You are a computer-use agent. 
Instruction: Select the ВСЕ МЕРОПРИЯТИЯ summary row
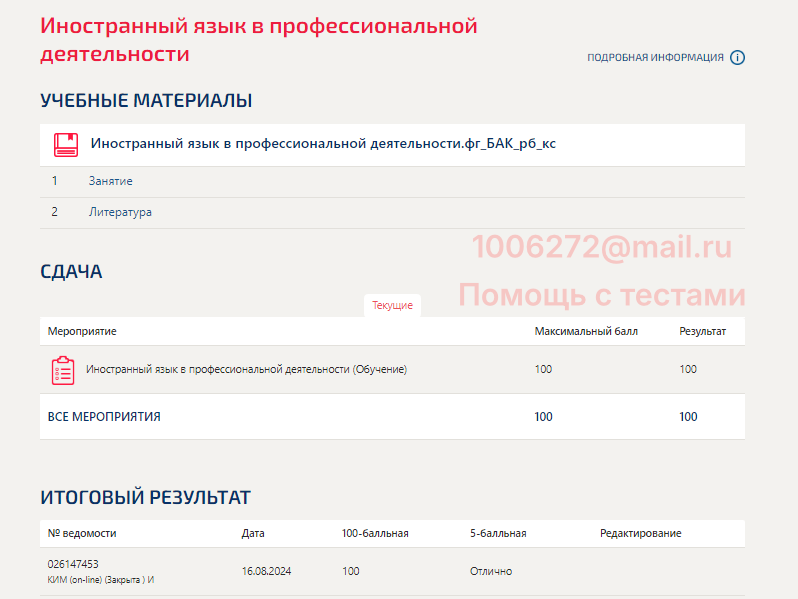(x=104, y=417)
